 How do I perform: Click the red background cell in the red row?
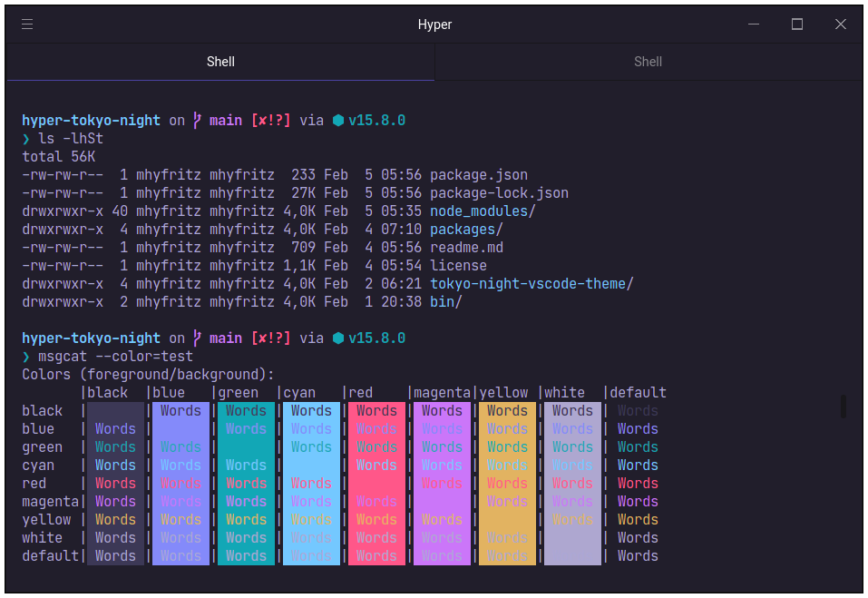pos(376,484)
